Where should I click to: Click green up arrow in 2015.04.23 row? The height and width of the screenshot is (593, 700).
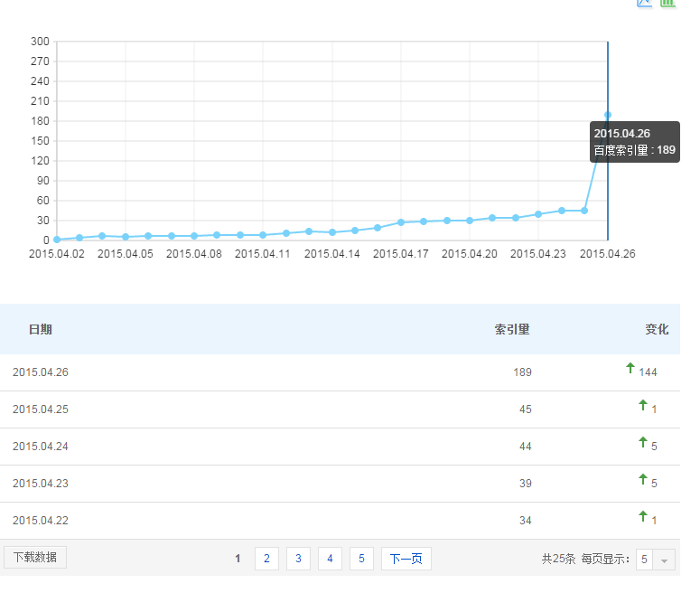click(643, 479)
